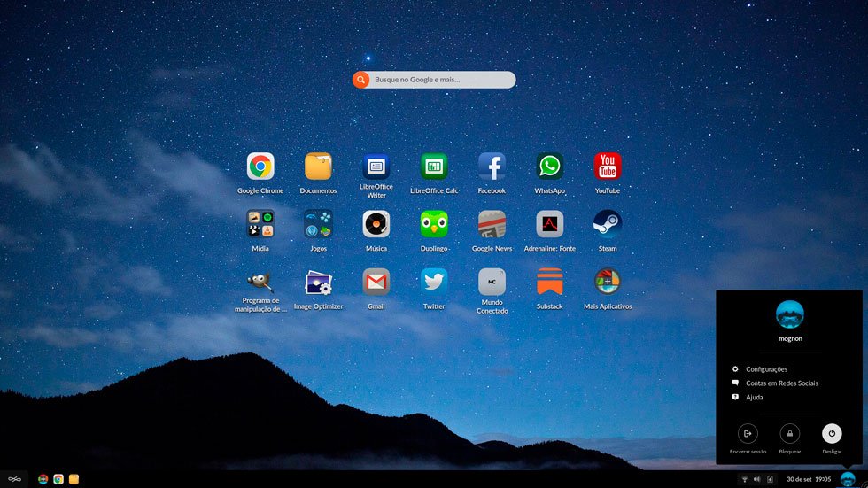
Task: Open Google News icon
Action: (x=492, y=224)
